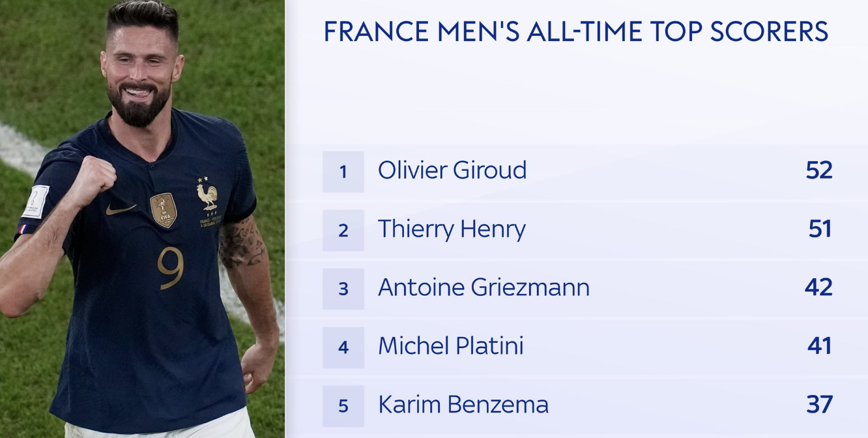Click the Olivier Giroud name
The image size is (868, 438).
[452, 171]
